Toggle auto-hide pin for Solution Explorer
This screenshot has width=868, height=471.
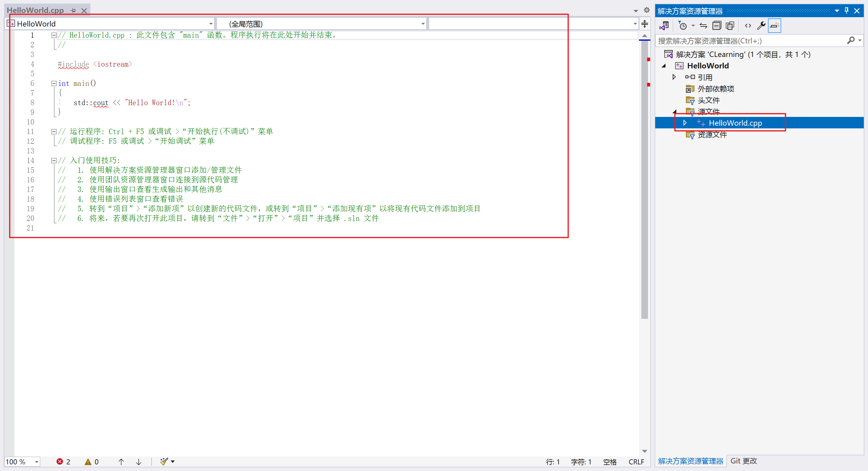pyautogui.click(x=846, y=11)
